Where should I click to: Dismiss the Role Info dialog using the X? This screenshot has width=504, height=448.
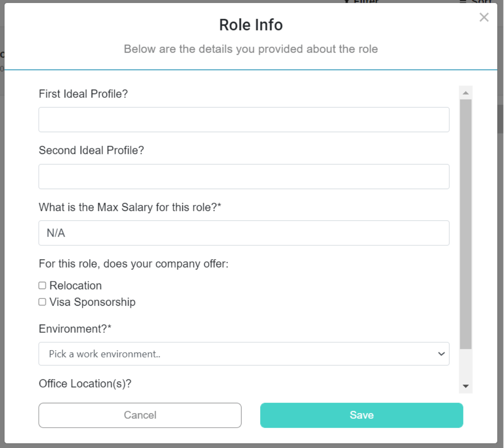click(x=484, y=18)
